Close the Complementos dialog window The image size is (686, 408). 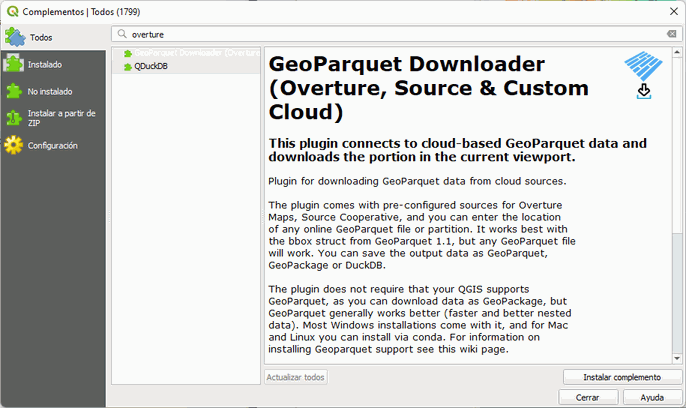[674, 12]
